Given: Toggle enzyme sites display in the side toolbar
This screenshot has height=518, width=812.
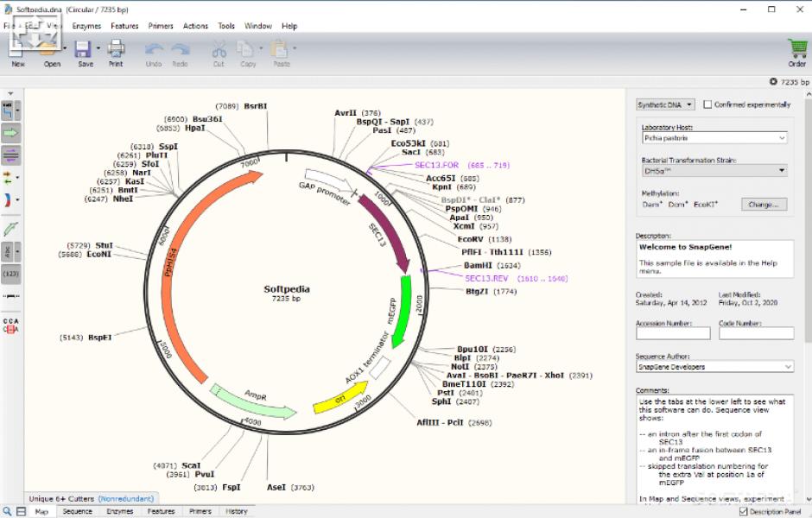Looking at the screenshot, I should coord(8,111).
